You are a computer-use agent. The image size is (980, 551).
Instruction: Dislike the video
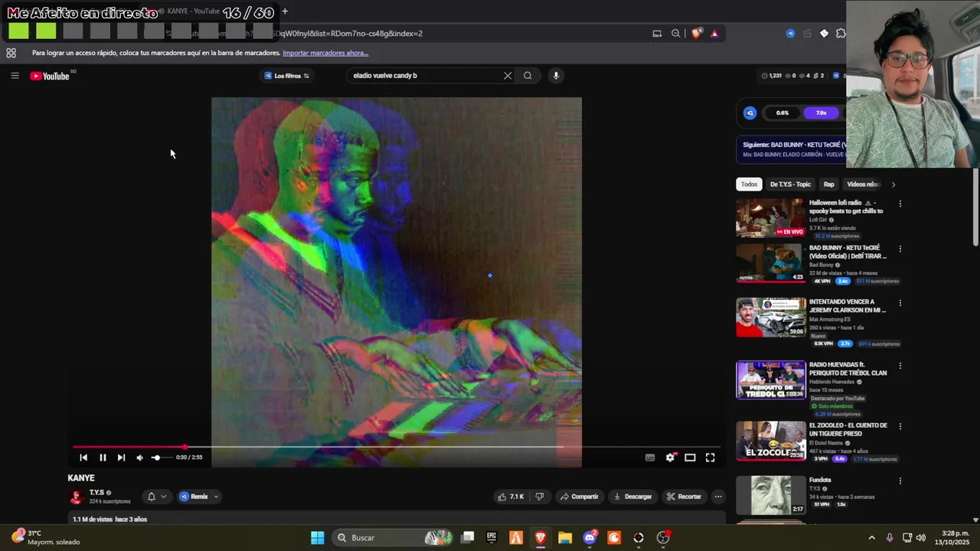pyautogui.click(x=540, y=497)
